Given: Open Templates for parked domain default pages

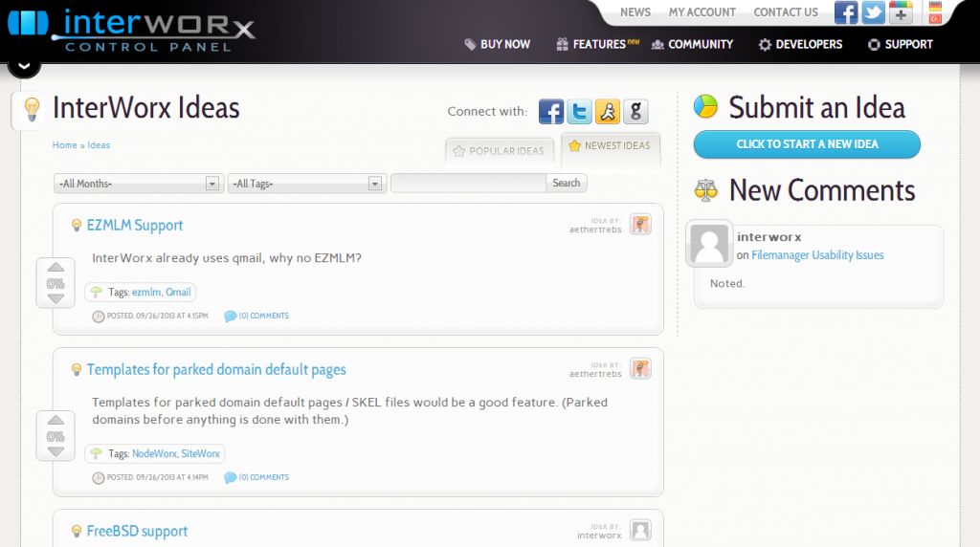Looking at the screenshot, I should pos(216,370).
